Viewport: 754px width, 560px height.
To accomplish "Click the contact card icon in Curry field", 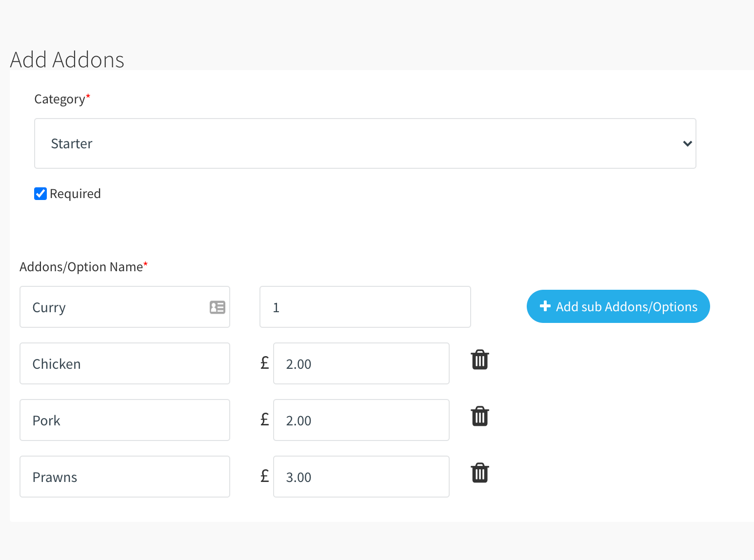I will pos(218,307).
